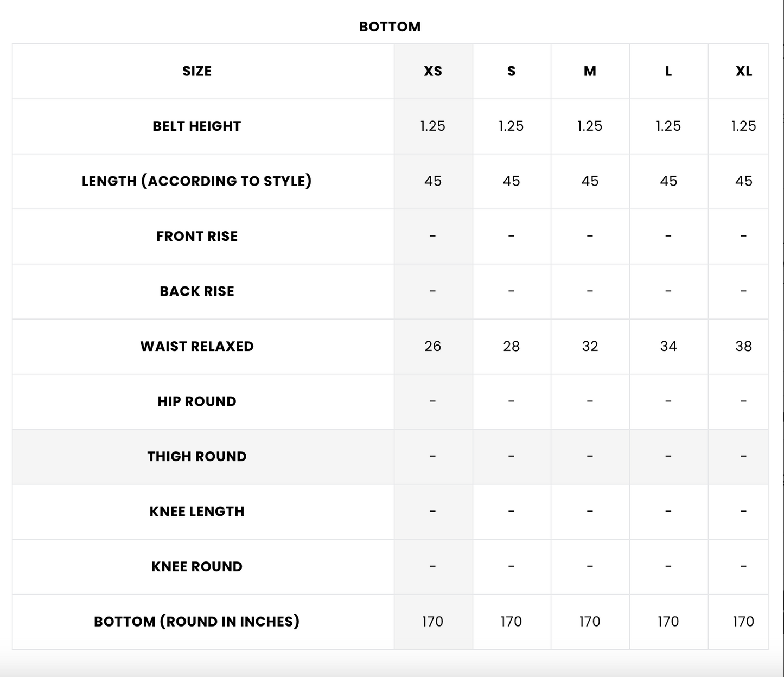Image resolution: width=784 pixels, height=677 pixels.
Task: Select the XS size column header
Action: (433, 71)
